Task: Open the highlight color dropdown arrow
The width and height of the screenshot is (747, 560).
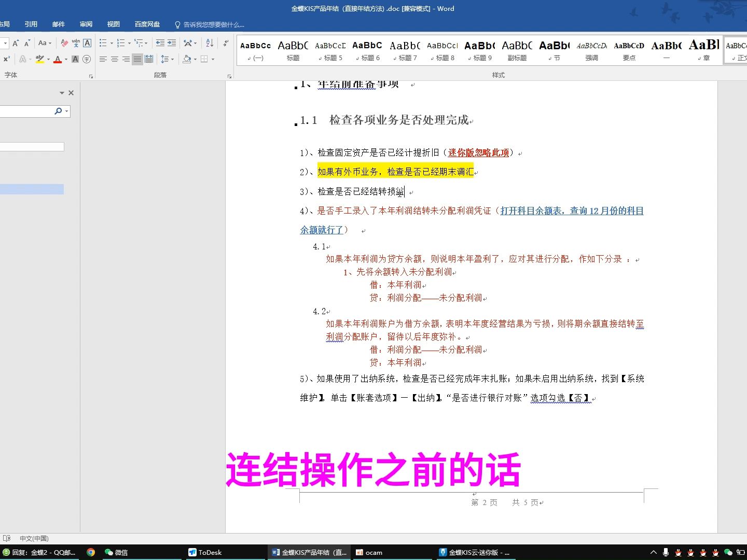Action: pos(48,59)
